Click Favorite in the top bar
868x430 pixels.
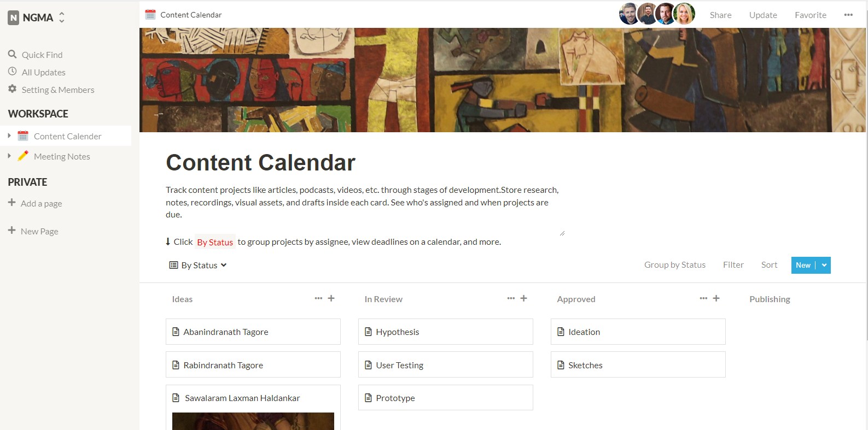tap(810, 15)
